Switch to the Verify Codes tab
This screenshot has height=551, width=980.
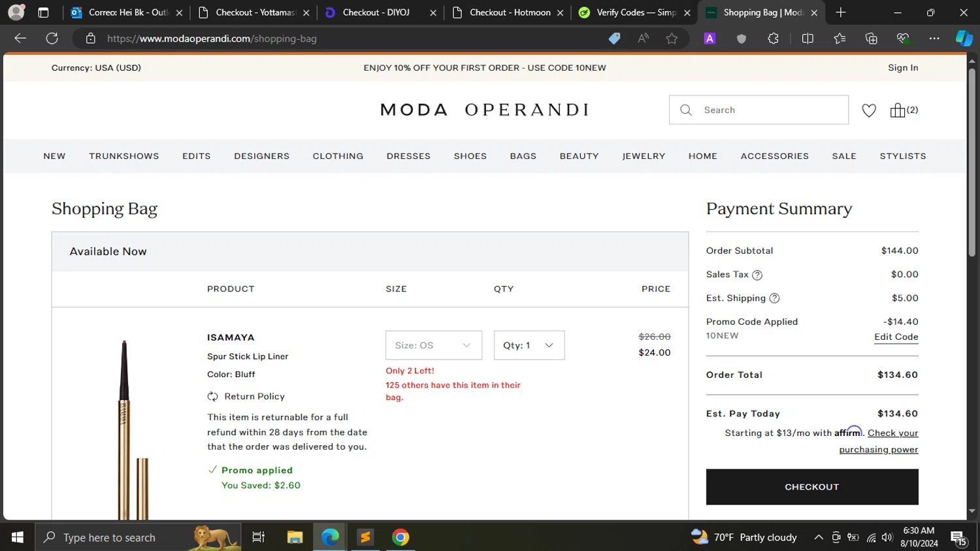634,12
